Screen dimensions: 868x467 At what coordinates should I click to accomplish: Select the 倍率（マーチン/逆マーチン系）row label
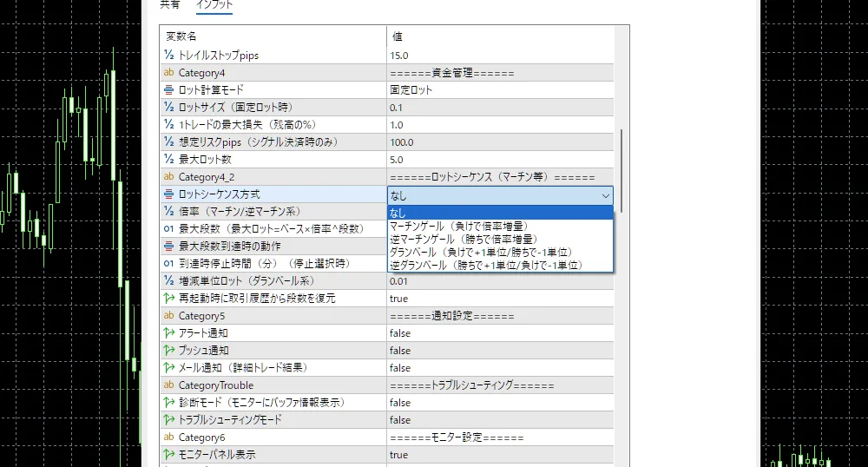240,212
